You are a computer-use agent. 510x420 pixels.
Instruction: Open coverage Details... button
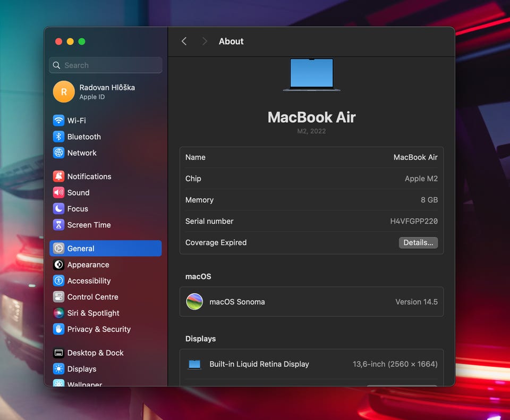click(x=418, y=242)
